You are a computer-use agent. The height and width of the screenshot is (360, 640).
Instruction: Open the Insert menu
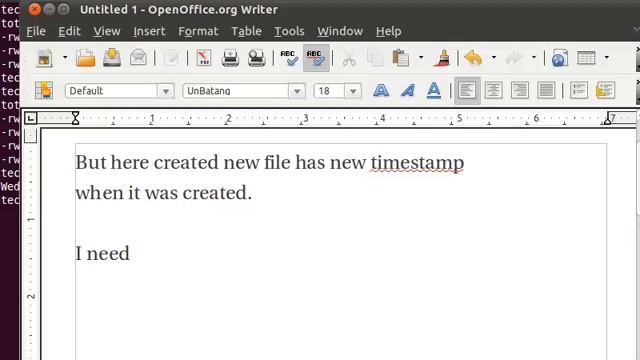coord(149,31)
